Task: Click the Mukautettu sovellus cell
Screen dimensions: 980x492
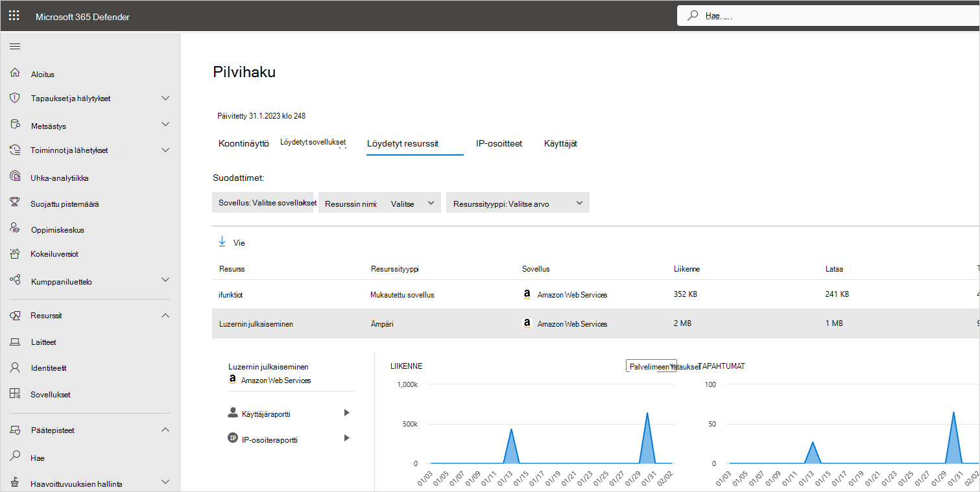Action: [x=402, y=294]
